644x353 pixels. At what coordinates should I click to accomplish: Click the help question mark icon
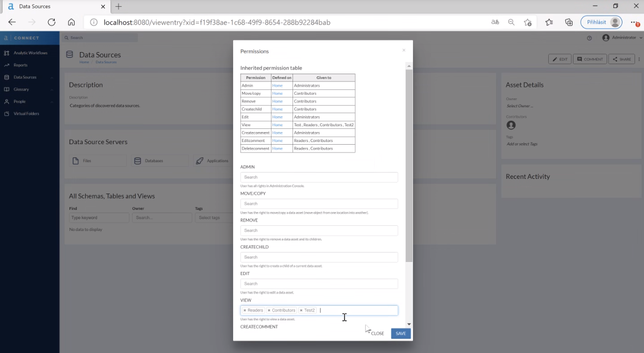click(x=589, y=37)
